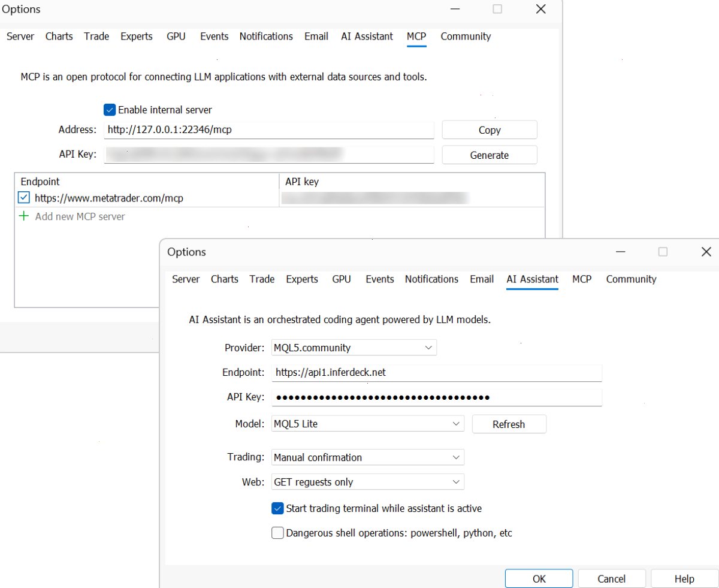Switch to Server tab in the back MCP window
Screen dimensions: 719x588
tap(20, 37)
